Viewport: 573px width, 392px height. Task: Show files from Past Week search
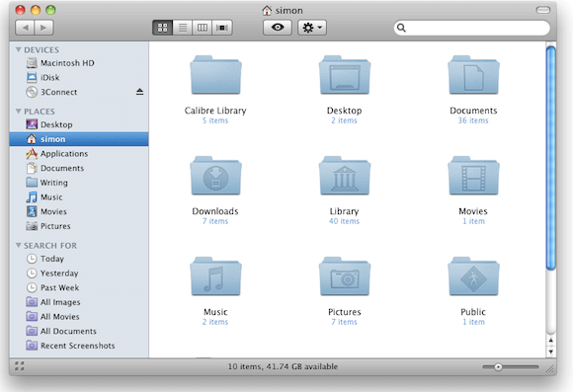79,287
